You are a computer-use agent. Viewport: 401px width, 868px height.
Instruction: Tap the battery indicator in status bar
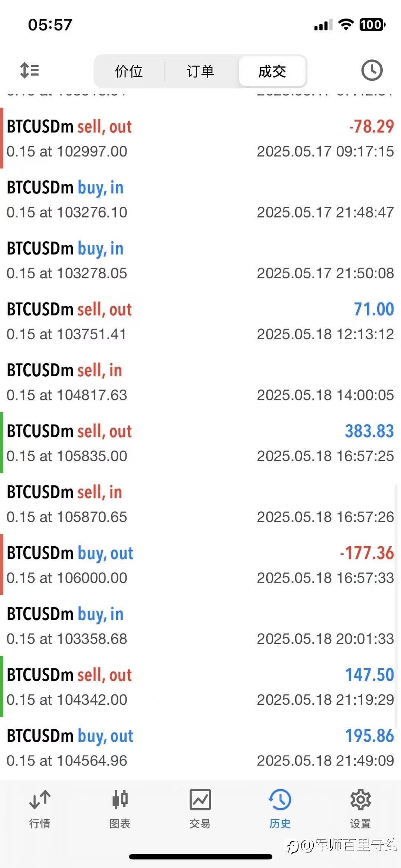[372, 25]
